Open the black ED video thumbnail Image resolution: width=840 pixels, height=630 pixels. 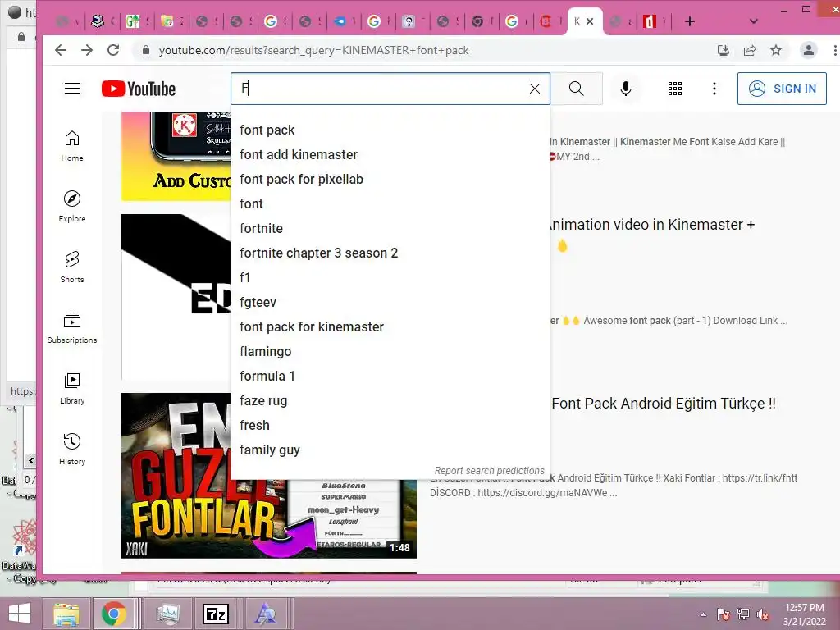pyautogui.click(x=176, y=296)
